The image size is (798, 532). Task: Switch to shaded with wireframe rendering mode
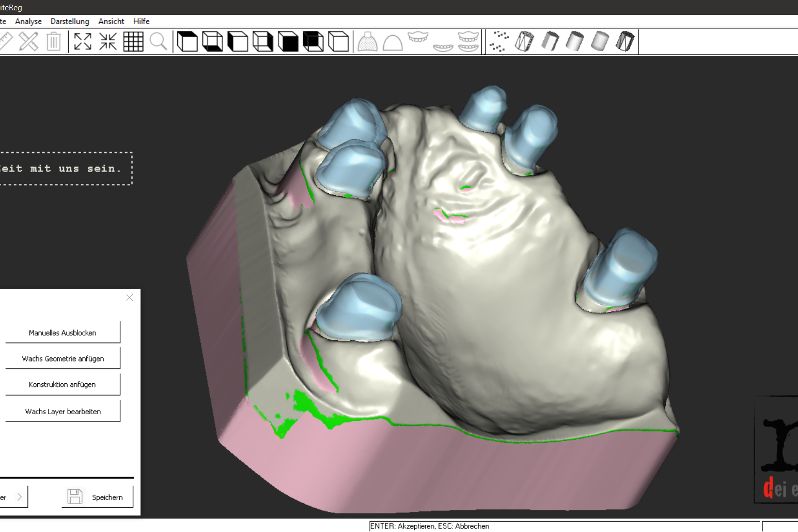(625, 41)
